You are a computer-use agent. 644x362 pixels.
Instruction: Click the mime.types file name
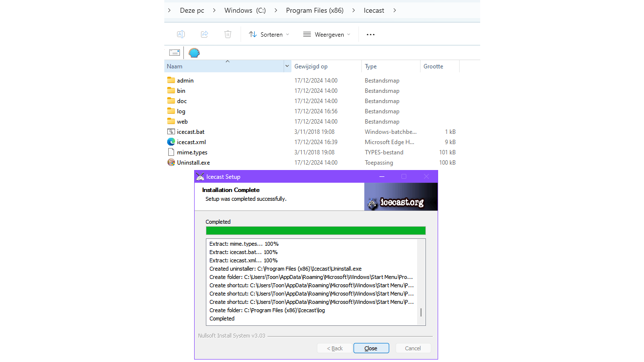pyautogui.click(x=192, y=152)
